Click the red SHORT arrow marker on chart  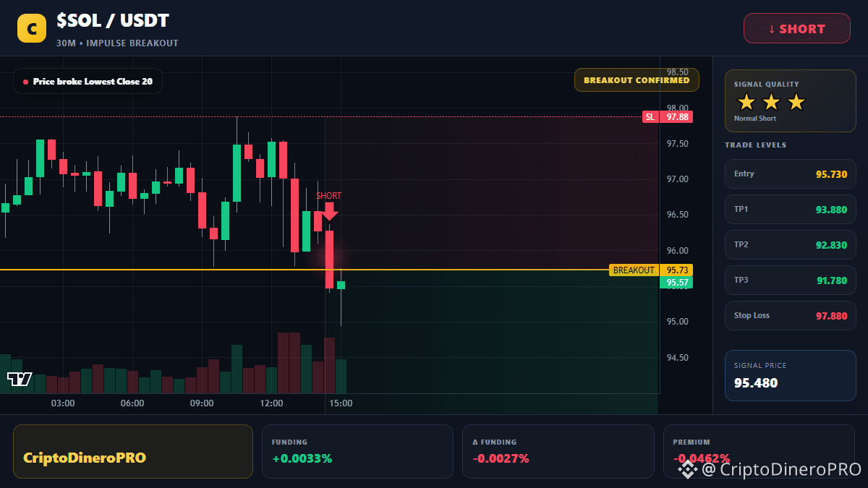330,211
